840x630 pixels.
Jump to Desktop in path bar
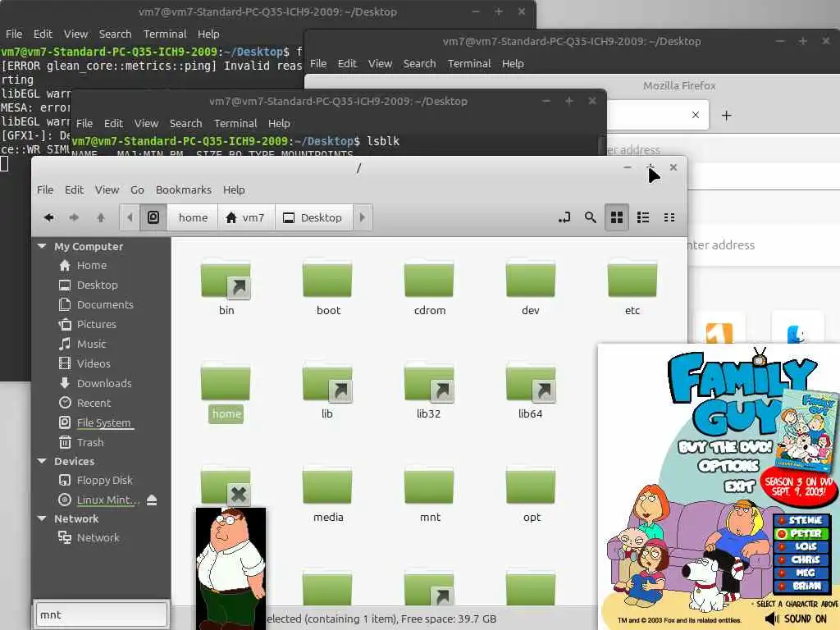coord(313,217)
